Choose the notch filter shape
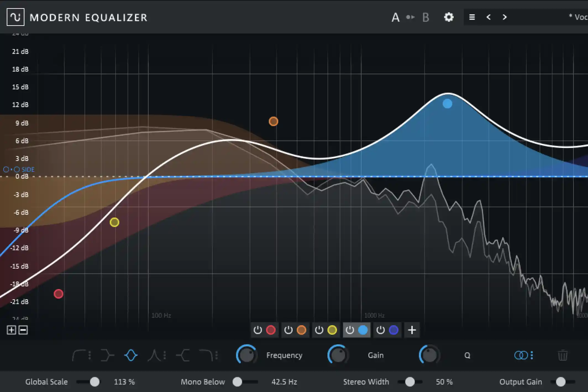This screenshot has width=588, height=392. click(x=154, y=355)
